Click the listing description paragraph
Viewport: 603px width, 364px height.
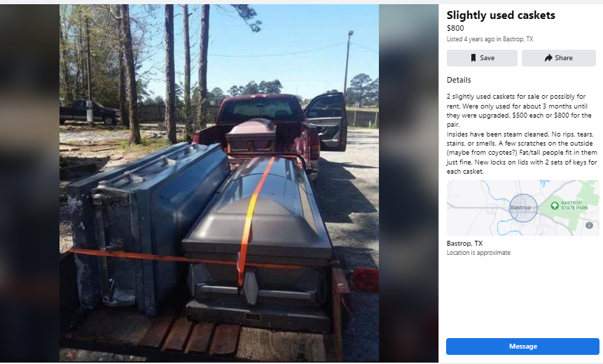(x=522, y=134)
